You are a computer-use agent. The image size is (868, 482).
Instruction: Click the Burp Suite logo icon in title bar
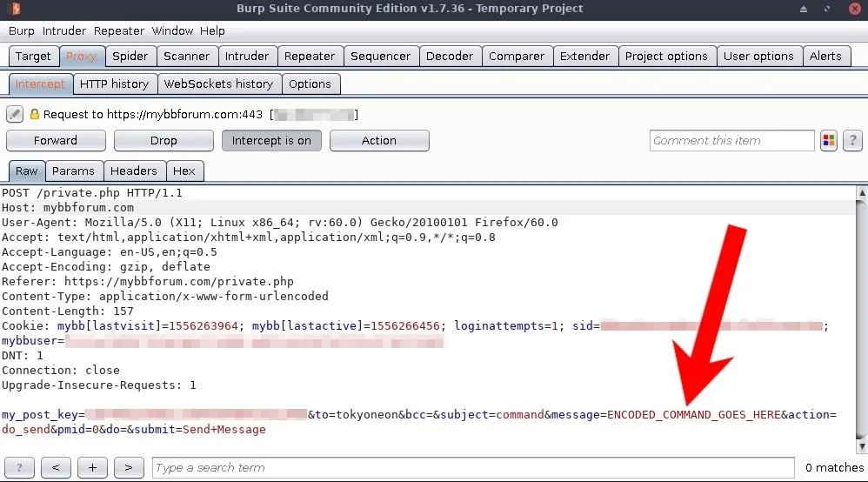[x=16, y=9]
